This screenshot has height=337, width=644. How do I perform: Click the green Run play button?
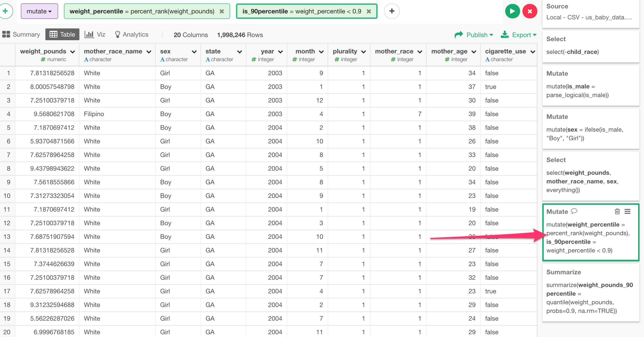click(x=512, y=11)
